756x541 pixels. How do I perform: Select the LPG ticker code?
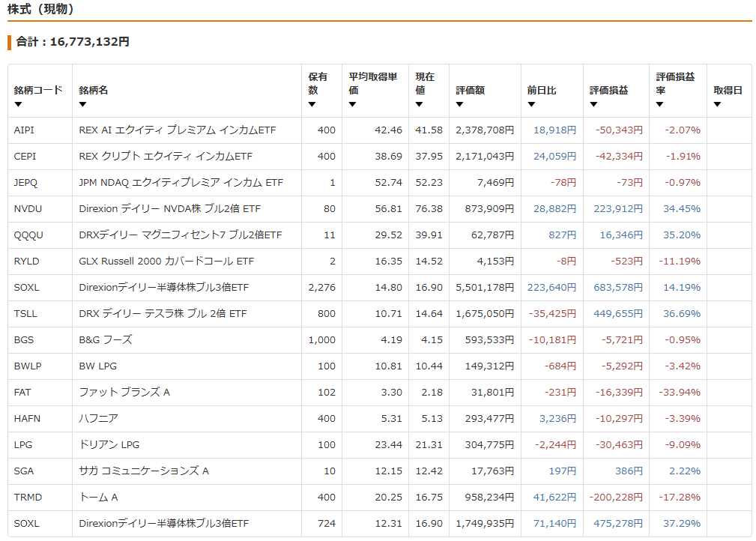coord(23,444)
